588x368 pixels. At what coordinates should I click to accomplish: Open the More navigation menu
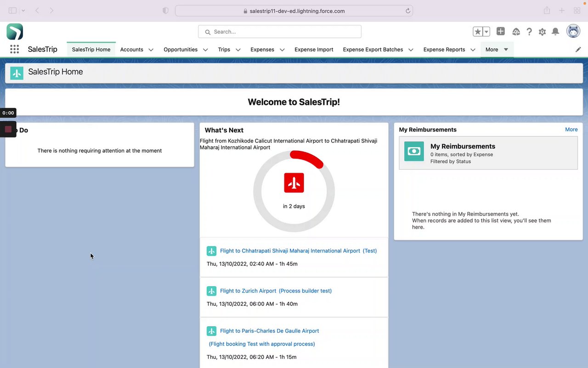497,49
